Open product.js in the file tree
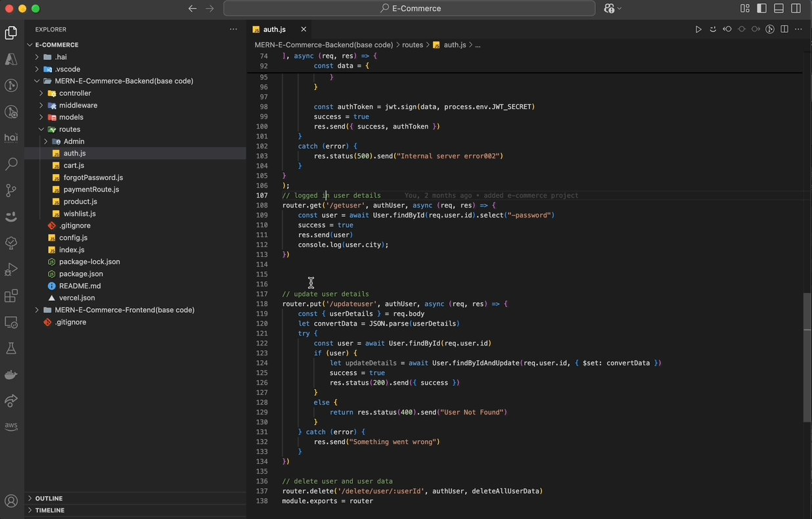Image resolution: width=812 pixels, height=519 pixels. (80, 202)
